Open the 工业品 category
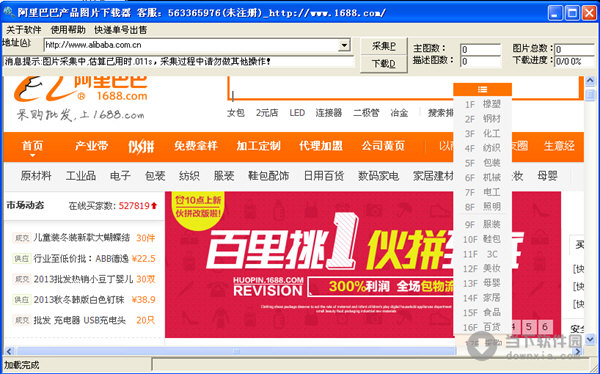Screen dimensions: 600x374 click(x=81, y=176)
